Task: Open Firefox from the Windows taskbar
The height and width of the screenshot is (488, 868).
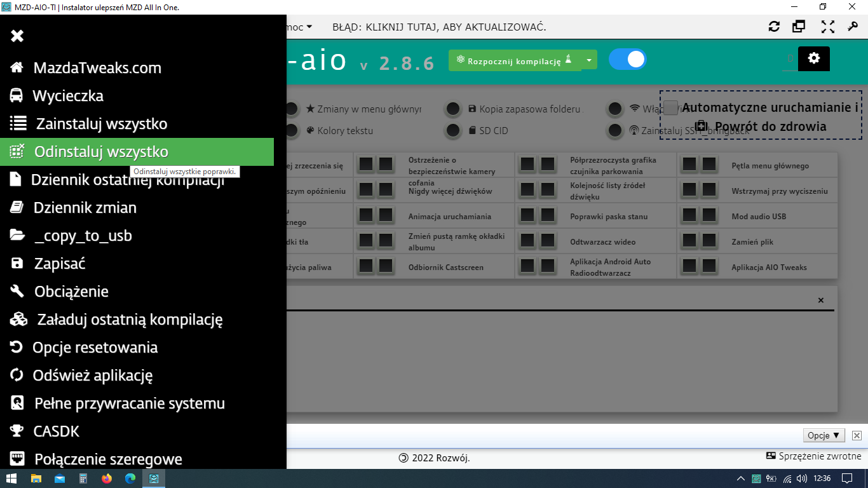Action: coord(107,478)
